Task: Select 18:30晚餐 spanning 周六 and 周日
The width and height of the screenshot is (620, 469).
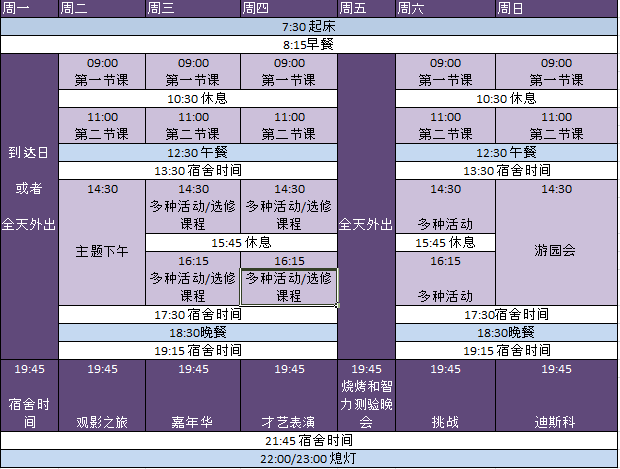Action: pos(507,333)
